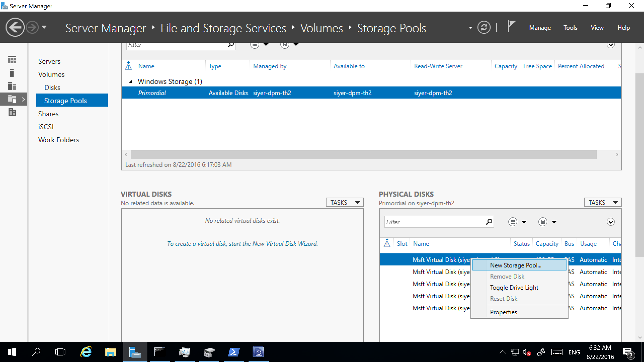Toggle Drive Light for selected disk
Screen dimensions: 644x362
coord(514,287)
